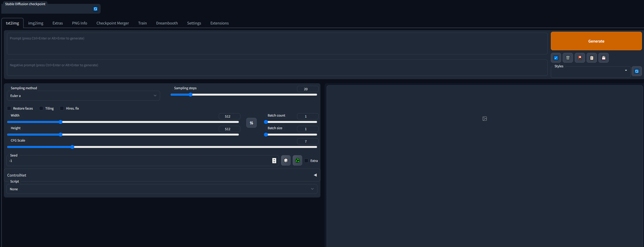Expand the ControlNet section

(162, 175)
